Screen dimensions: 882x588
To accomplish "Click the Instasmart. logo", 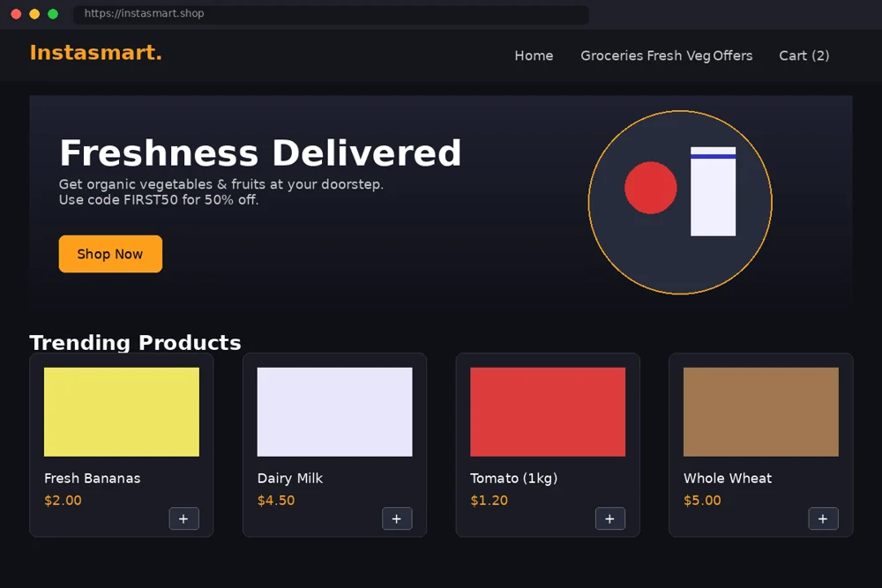I will point(95,53).
